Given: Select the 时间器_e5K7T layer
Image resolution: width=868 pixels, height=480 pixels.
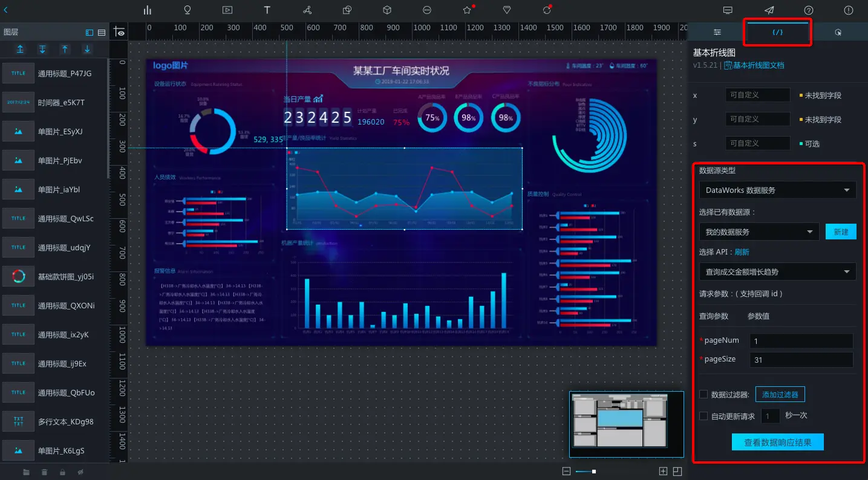Looking at the screenshot, I should [54, 102].
